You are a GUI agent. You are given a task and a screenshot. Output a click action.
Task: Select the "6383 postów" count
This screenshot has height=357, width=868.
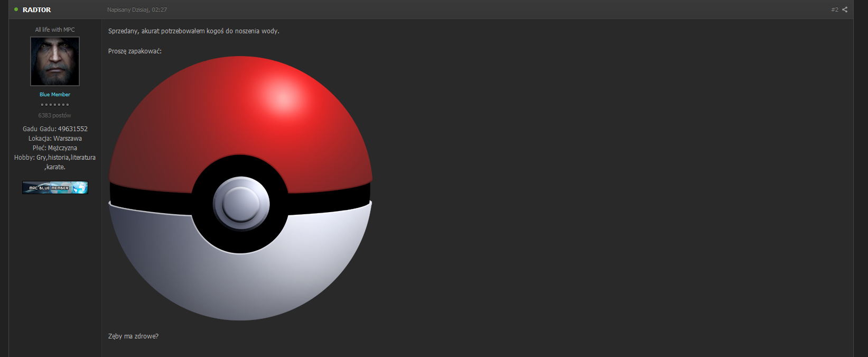(x=54, y=115)
